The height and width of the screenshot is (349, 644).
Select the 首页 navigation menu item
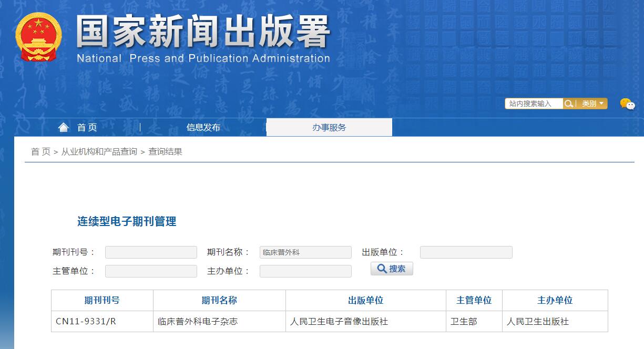(x=86, y=127)
